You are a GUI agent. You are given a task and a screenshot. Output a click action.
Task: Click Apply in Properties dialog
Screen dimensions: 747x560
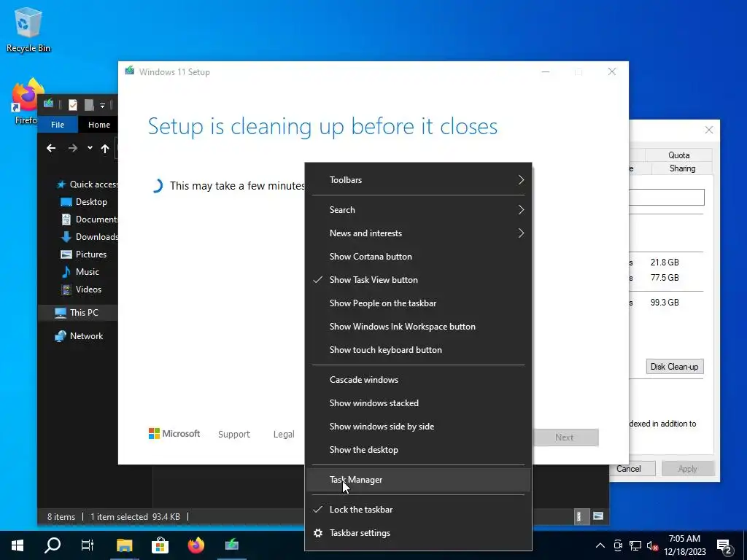tap(688, 469)
